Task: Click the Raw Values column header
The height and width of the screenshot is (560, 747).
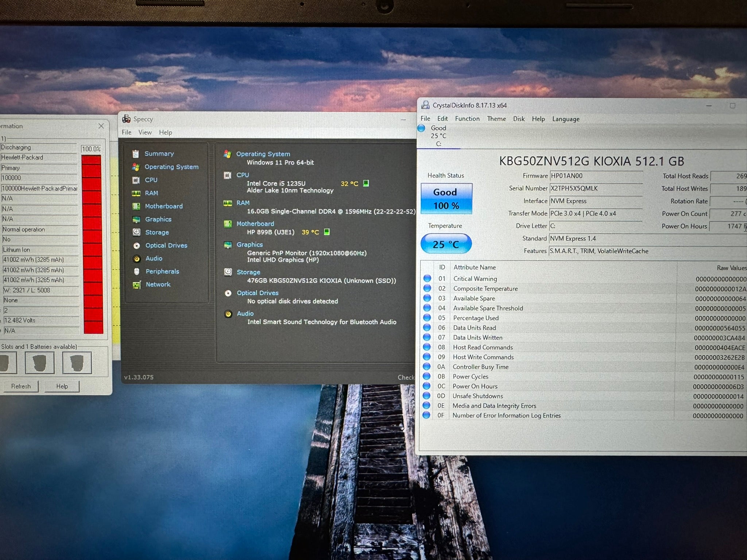Action: click(x=731, y=268)
